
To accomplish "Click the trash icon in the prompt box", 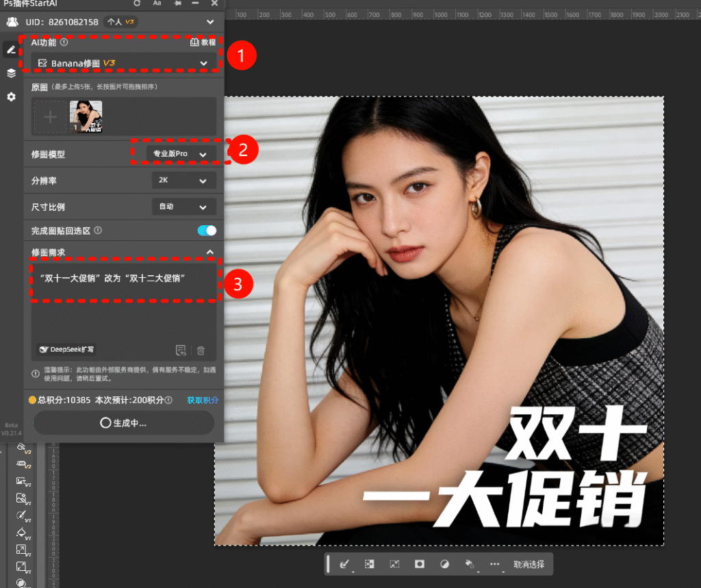I will [x=201, y=350].
